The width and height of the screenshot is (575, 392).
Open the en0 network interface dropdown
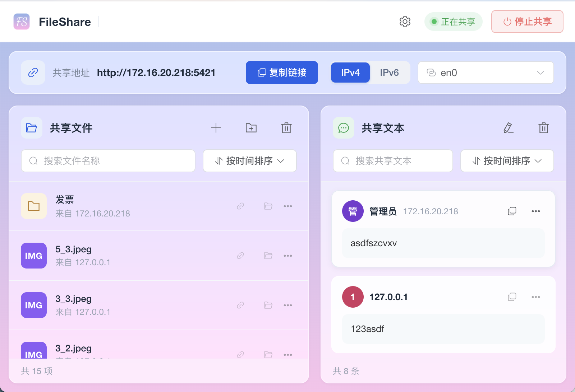click(486, 73)
